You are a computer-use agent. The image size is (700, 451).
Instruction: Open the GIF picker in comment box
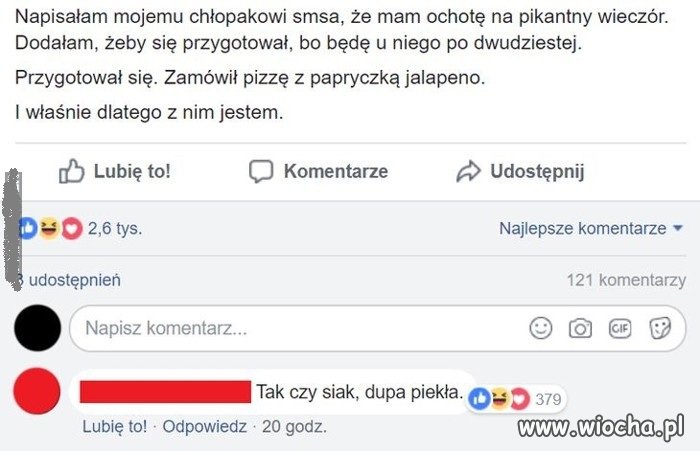point(619,328)
